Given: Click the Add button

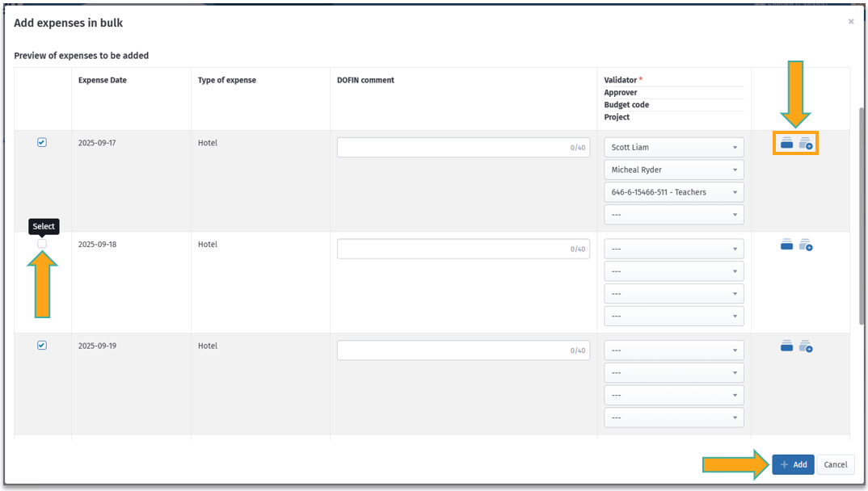Looking at the screenshot, I should tap(794, 464).
